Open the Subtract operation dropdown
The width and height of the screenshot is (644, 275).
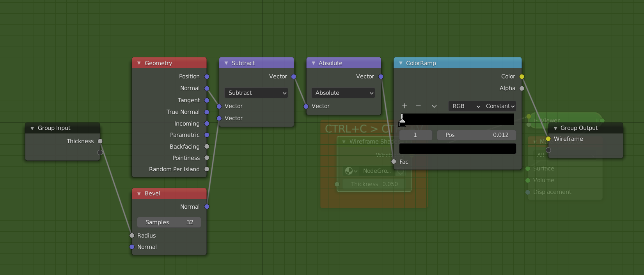coord(256,93)
